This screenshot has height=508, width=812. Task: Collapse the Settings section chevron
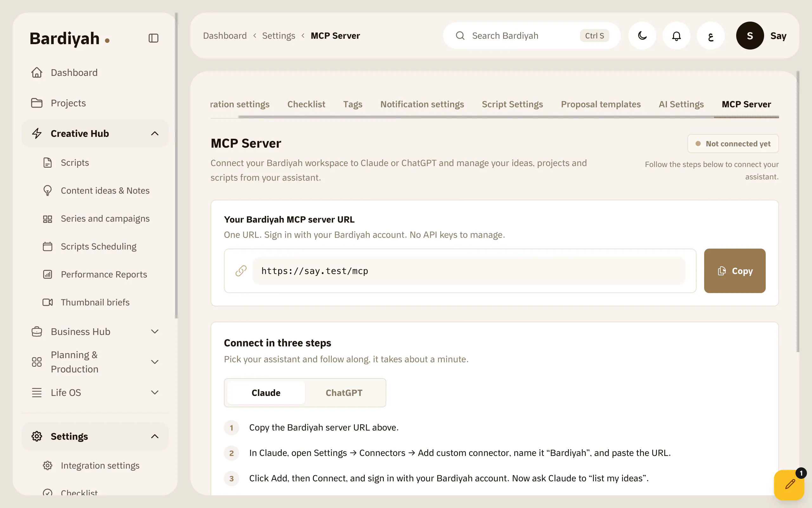tap(155, 437)
